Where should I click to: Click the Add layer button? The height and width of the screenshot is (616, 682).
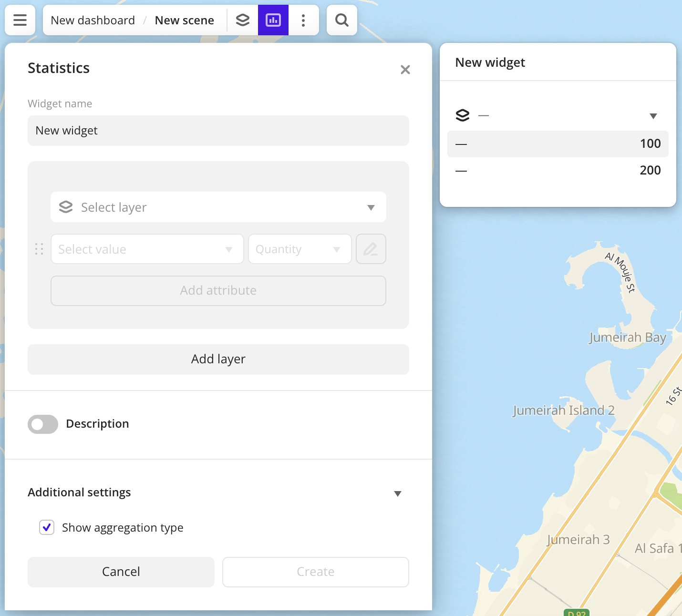point(218,359)
